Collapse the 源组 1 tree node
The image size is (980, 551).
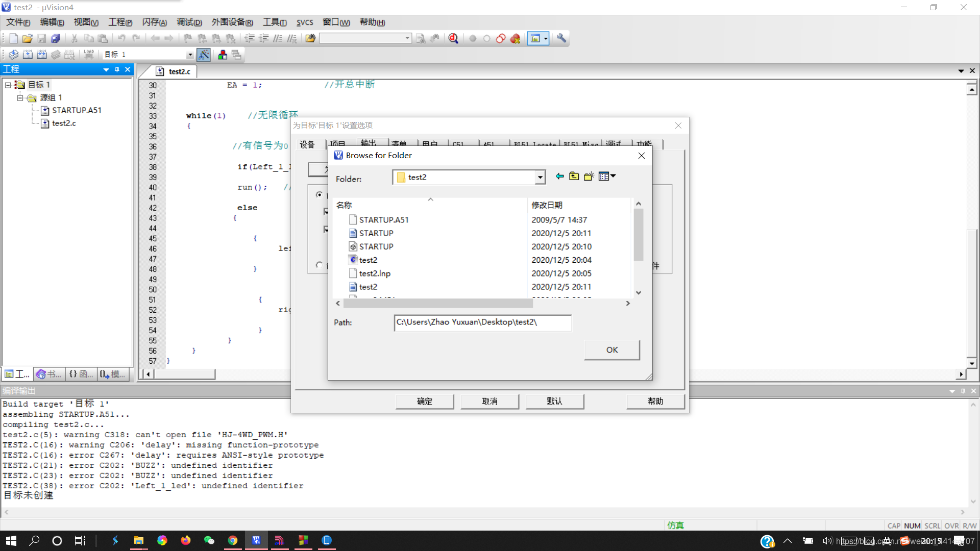pyautogui.click(x=20, y=97)
